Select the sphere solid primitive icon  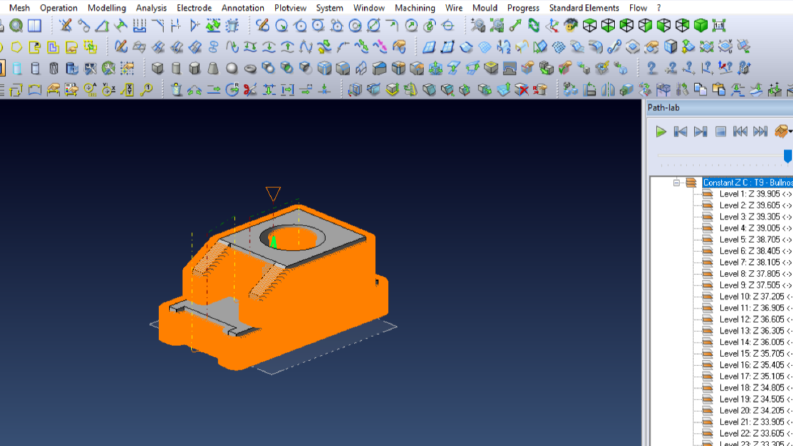[x=232, y=68]
